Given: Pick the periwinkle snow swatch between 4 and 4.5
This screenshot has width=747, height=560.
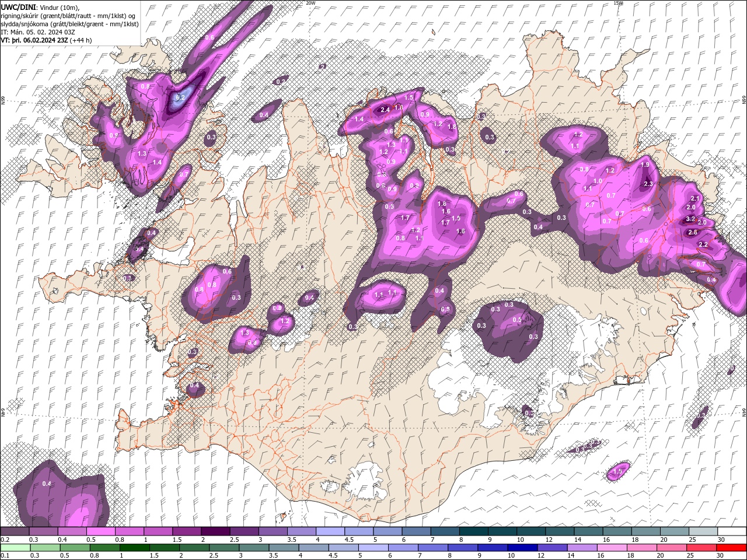Looking at the screenshot, I should [330, 531].
